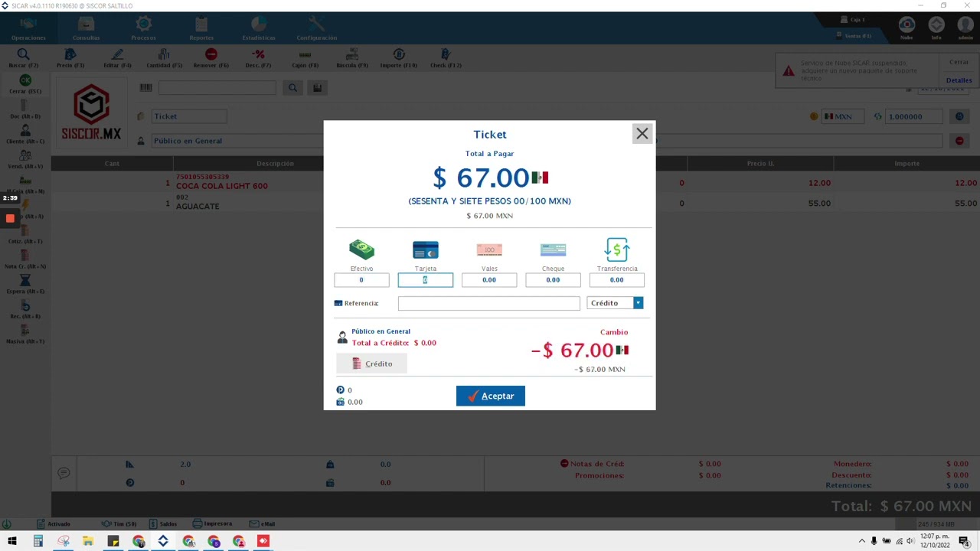The height and width of the screenshot is (551, 980).
Task: Select the AGUACATE item row
Action: (515, 203)
